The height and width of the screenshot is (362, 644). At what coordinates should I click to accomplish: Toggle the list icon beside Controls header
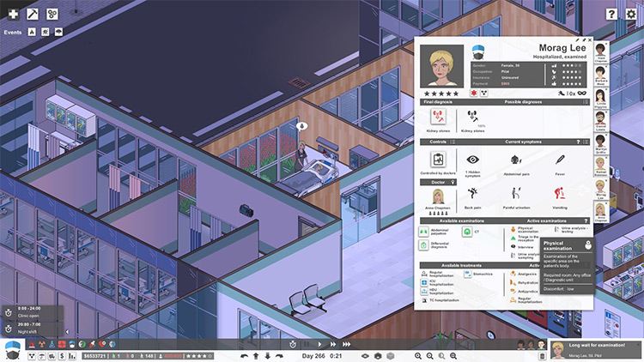(453, 142)
